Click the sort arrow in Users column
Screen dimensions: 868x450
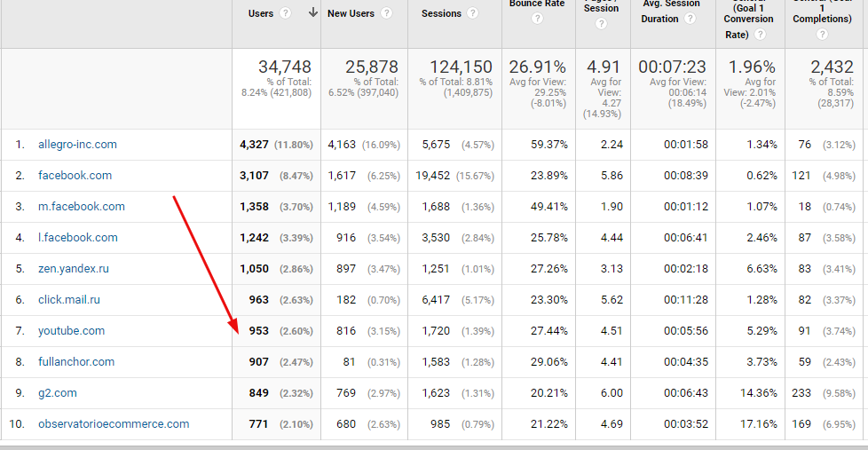313,12
